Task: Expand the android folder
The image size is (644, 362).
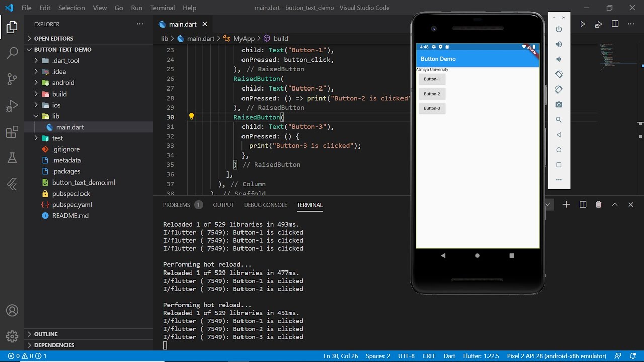Action: pos(89,82)
